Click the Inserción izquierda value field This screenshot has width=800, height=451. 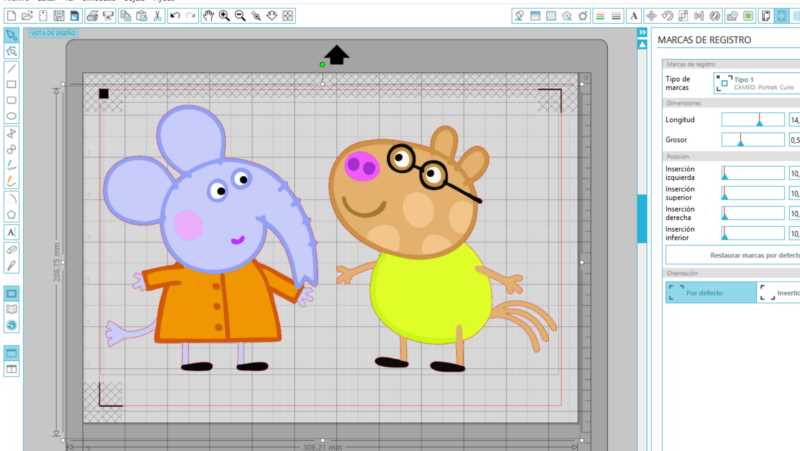[x=794, y=173]
